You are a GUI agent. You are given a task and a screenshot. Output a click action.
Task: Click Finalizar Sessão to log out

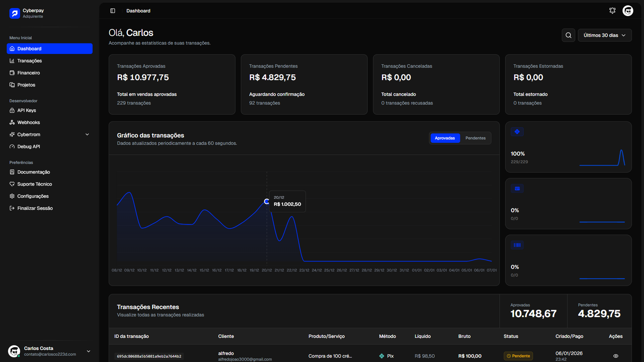tap(35, 208)
